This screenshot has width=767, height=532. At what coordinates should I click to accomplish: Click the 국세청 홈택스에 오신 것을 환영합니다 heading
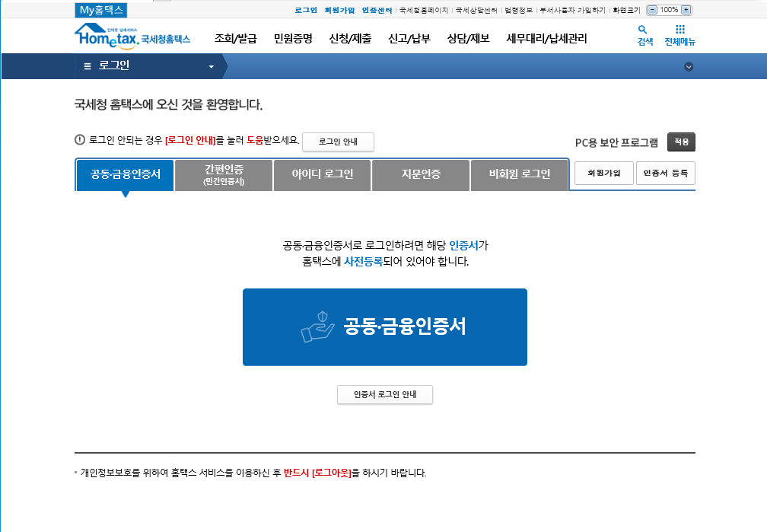coord(168,104)
